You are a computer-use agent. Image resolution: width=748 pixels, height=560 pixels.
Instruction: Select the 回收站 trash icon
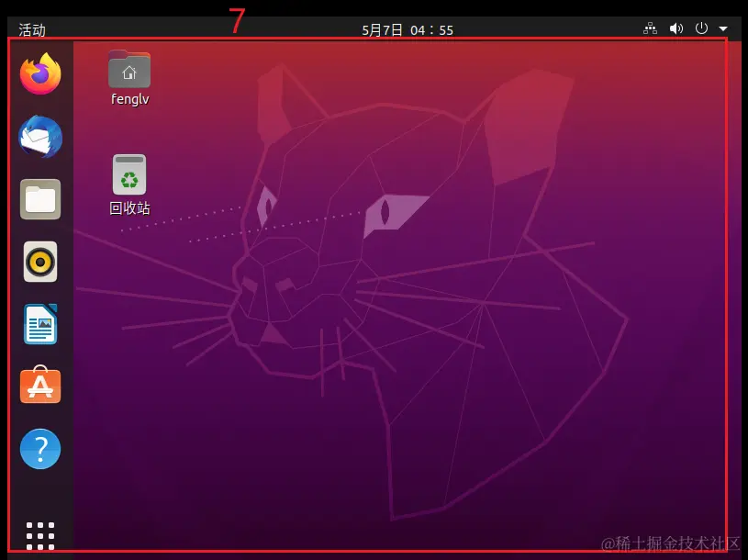point(129,174)
